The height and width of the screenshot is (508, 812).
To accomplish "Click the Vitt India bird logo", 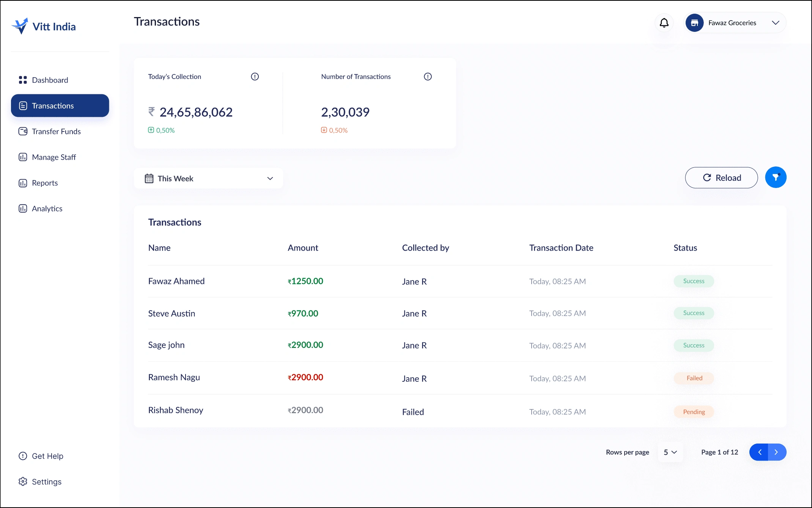I will pyautogui.click(x=20, y=26).
